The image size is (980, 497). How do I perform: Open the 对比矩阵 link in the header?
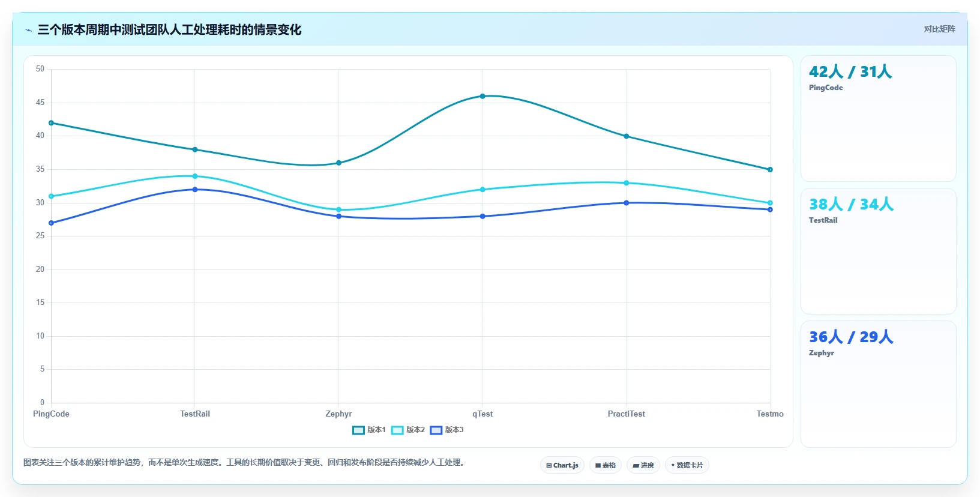pyautogui.click(x=939, y=29)
